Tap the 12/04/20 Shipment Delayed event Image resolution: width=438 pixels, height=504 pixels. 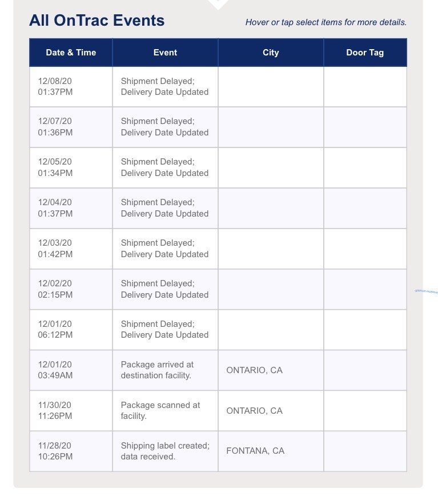tap(164, 209)
